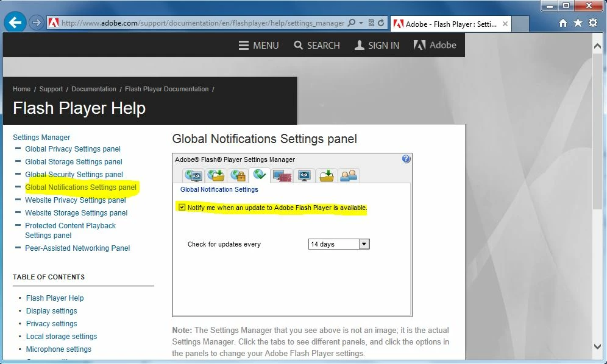Click SIGN IN in the header
The height and width of the screenshot is (364, 607).
click(x=377, y=46)
